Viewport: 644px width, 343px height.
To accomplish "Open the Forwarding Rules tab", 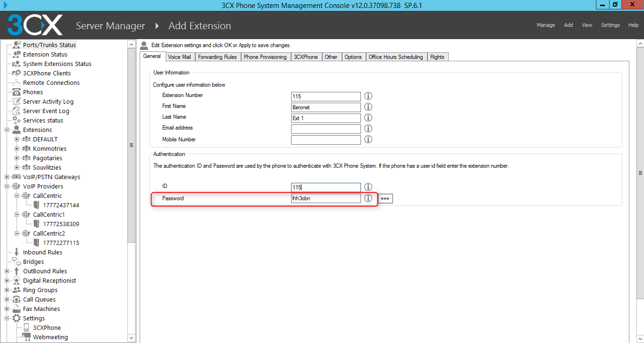I will pyautogui.click(x=217, y=57).
